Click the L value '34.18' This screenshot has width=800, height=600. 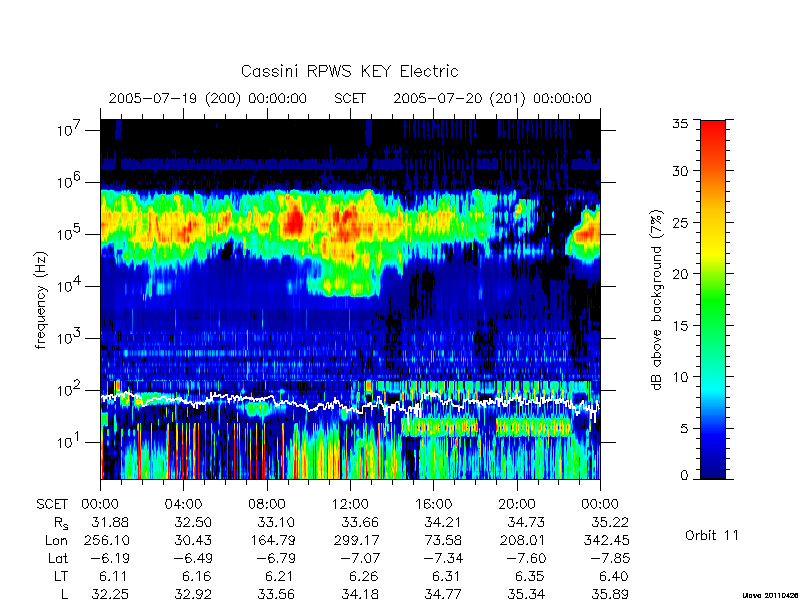pyautogui.click(x=360, y=594)
